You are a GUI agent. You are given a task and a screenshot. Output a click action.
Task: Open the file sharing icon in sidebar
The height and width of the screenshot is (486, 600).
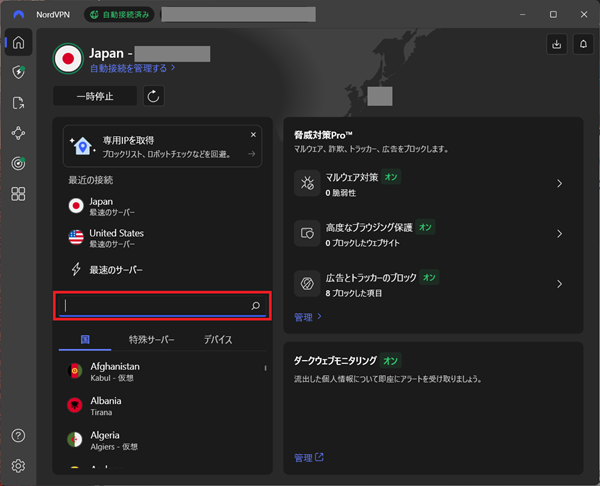point(18,103)
